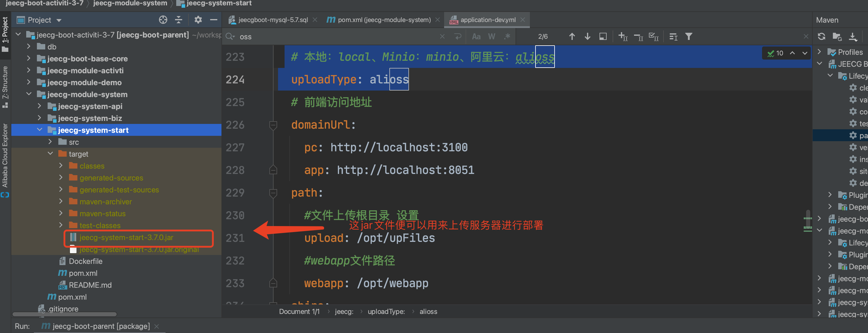Close the find bar in editor
The height and width of the screenshot is (333, 868).
[806, 36]
